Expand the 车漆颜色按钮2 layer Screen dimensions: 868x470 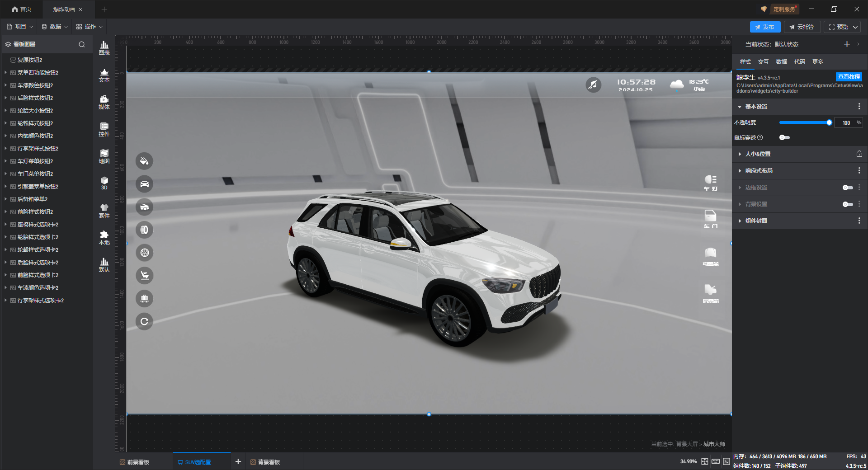click(x=5, y=85)
